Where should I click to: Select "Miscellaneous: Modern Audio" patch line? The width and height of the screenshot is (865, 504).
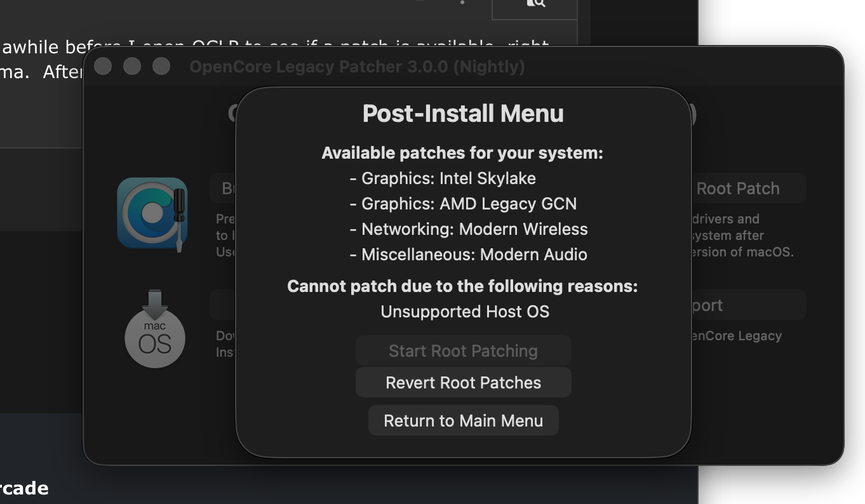click(468, 255)
